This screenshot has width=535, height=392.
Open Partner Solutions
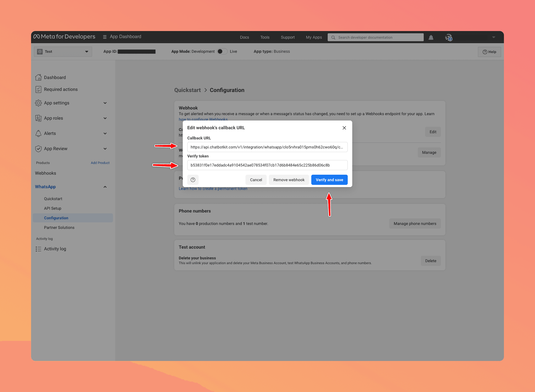[59, 227]
